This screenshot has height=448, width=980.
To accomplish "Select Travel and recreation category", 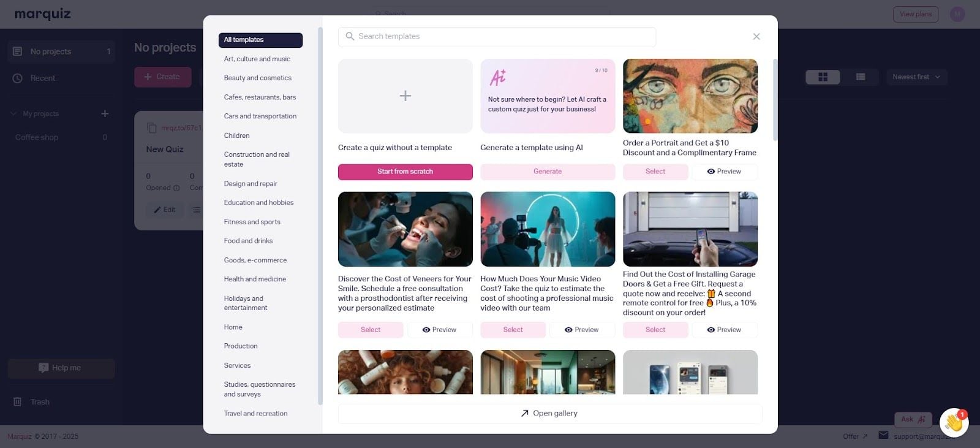I will click(255, 413).
